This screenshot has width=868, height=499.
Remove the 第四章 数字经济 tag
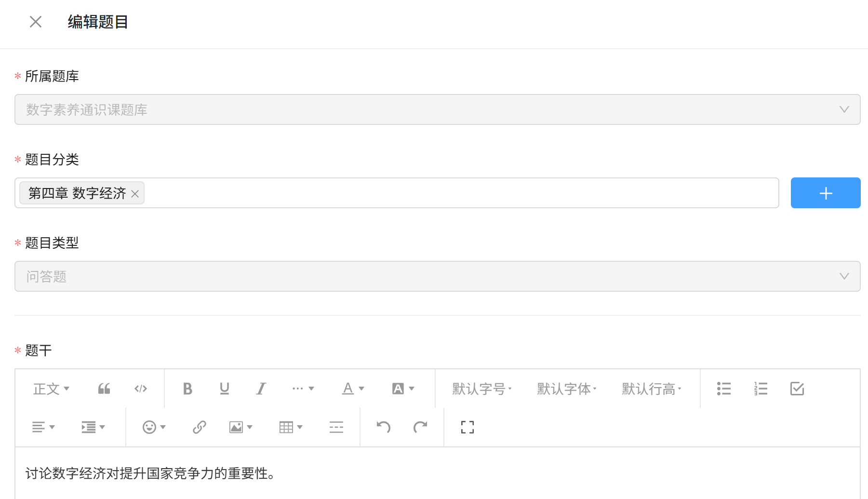point(135,194)
